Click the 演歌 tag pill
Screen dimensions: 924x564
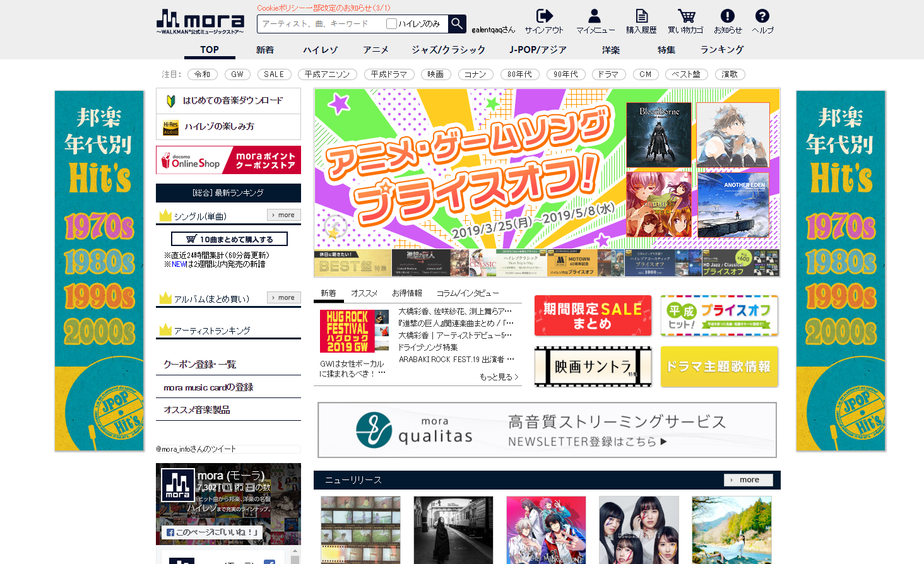[x=730, y=74]
